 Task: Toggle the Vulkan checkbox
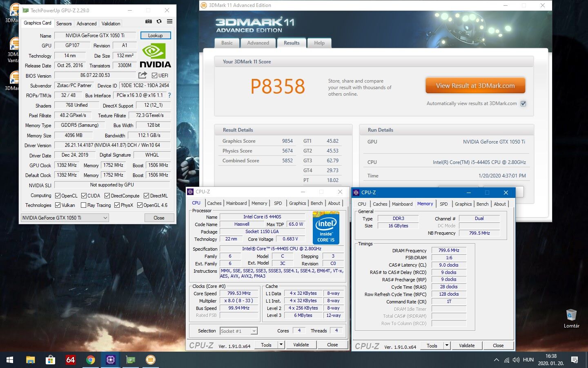(x=58, y=205)
